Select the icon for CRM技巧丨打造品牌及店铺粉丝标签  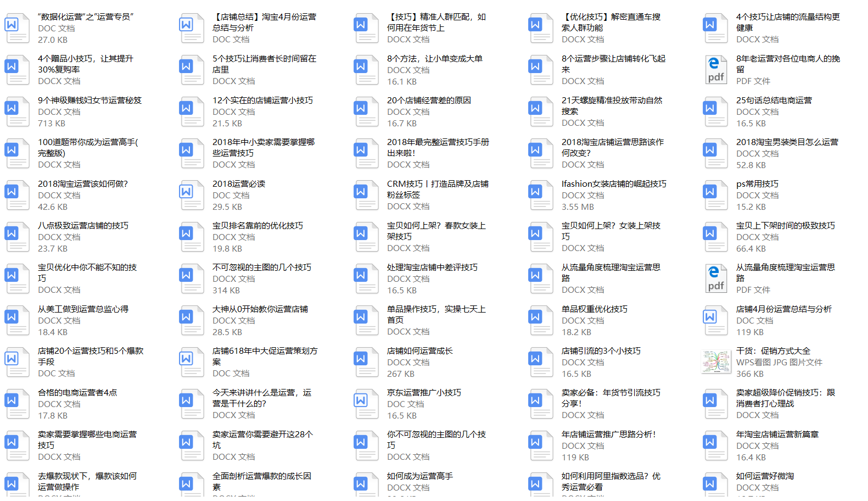366,195
